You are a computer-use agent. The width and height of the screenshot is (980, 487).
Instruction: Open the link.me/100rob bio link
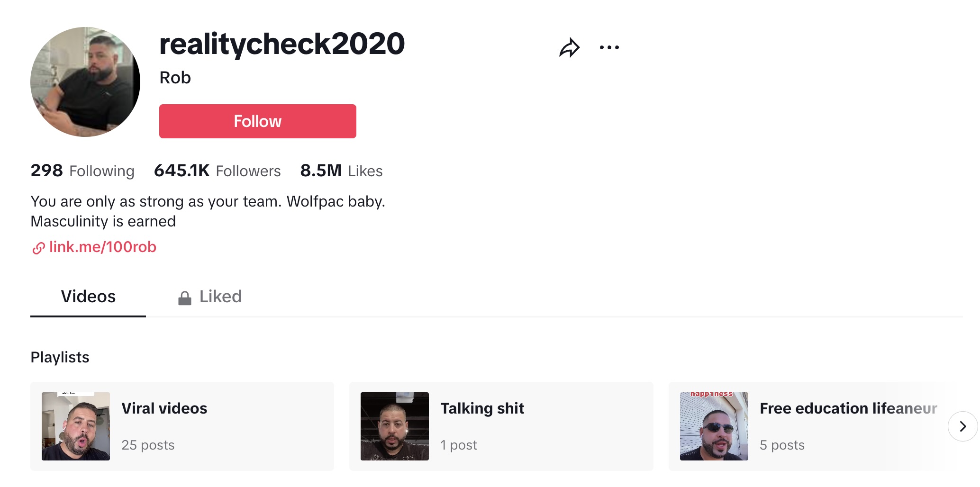102,247
